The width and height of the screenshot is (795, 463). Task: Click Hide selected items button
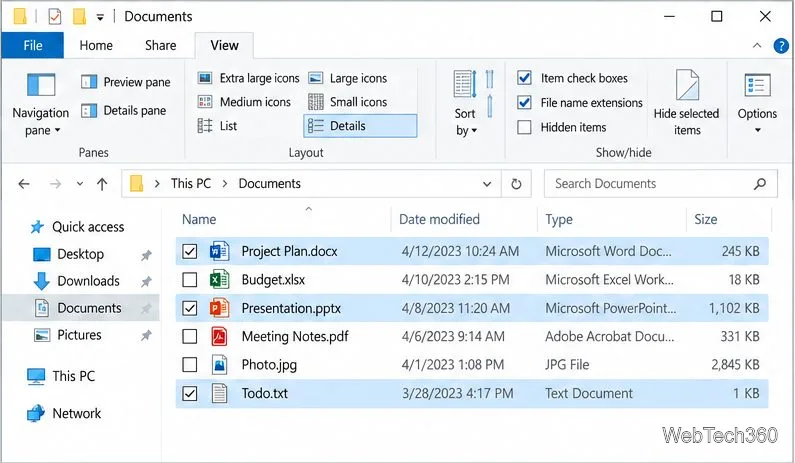click(x=686, y=103)
